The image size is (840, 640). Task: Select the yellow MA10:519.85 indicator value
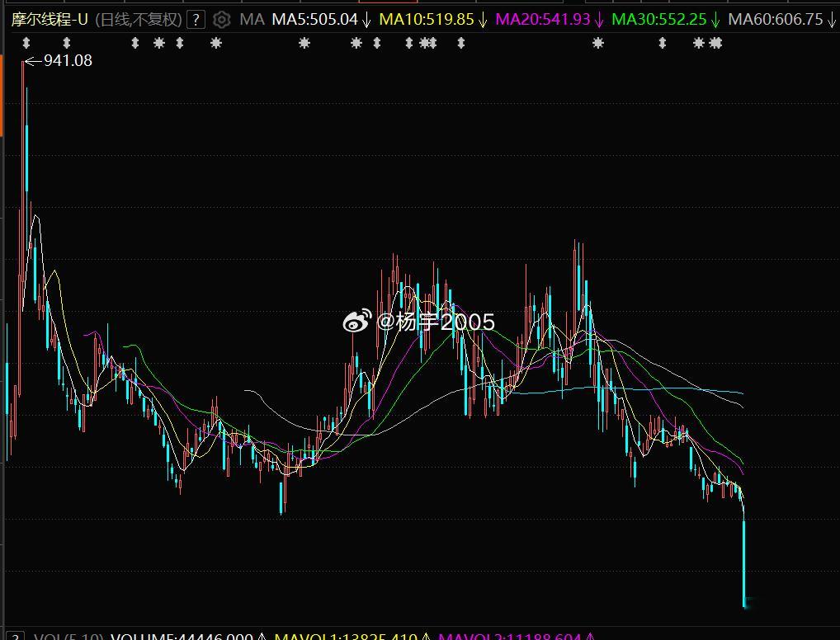point(427,20)
